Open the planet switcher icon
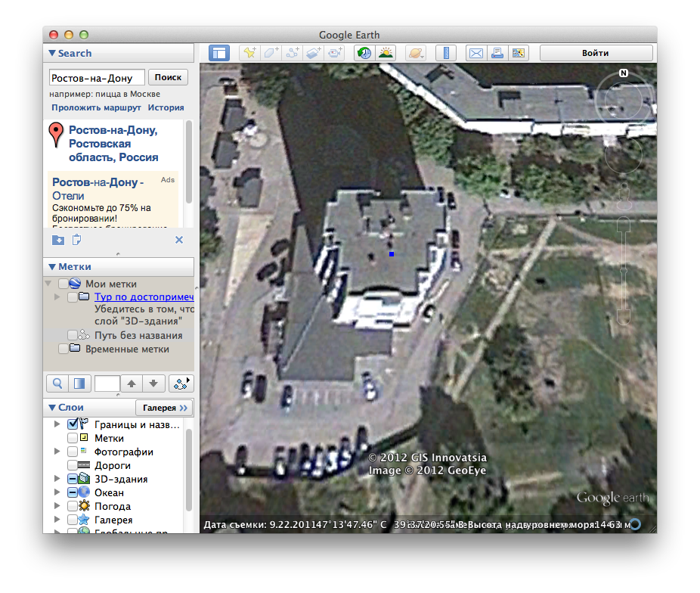The height and width of the screenshot is (593, 700). coord(416,53)
